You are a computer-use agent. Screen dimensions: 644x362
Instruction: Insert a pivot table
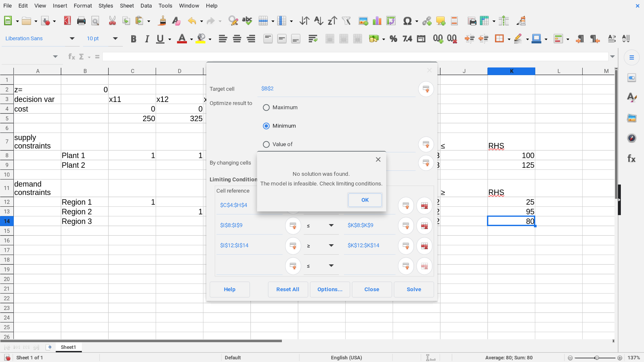point(391,20)
